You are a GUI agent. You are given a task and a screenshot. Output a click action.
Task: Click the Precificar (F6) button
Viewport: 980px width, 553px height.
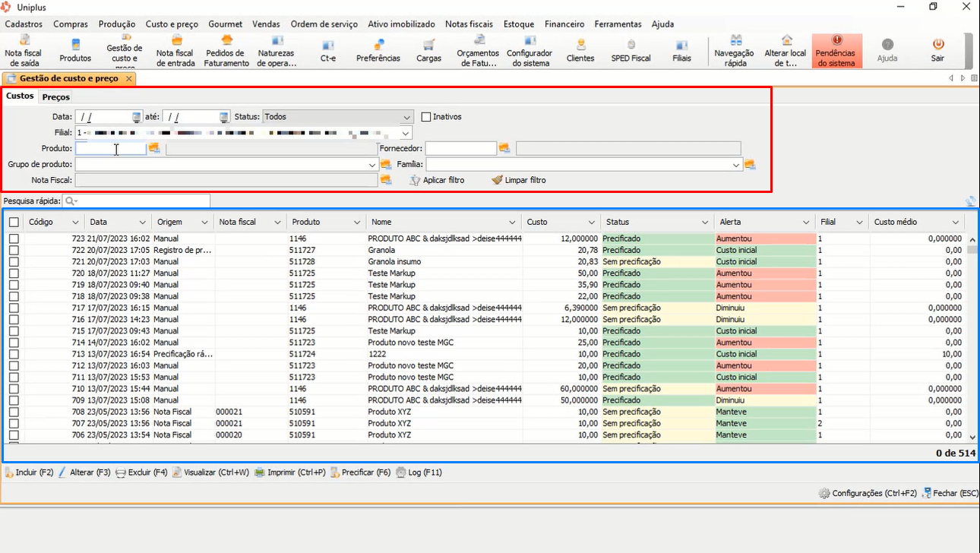pyautogui.click(x=360, y=472)
